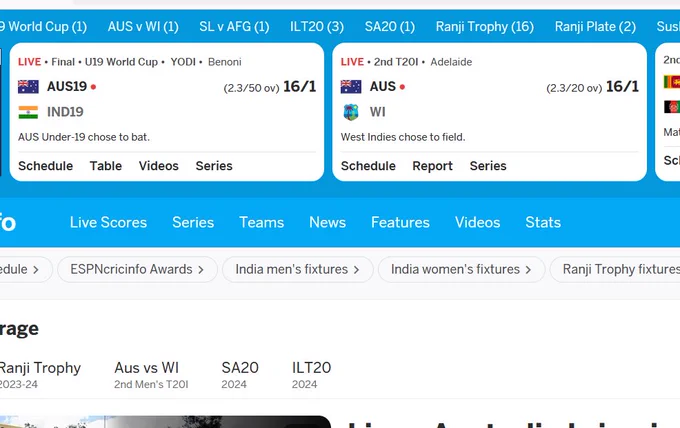Click the Australia flag in the 2nd T20I card

pyautogui.click(x=351, y=87)
